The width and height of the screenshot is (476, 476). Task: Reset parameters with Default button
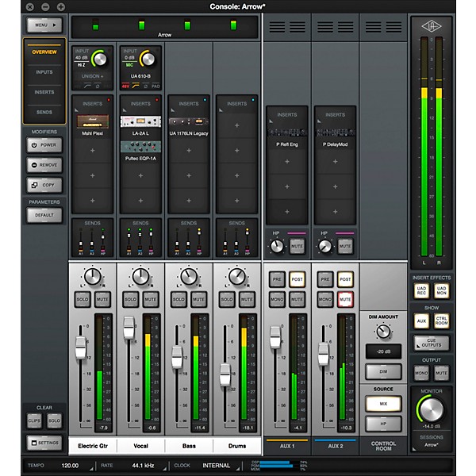(44, 215)
